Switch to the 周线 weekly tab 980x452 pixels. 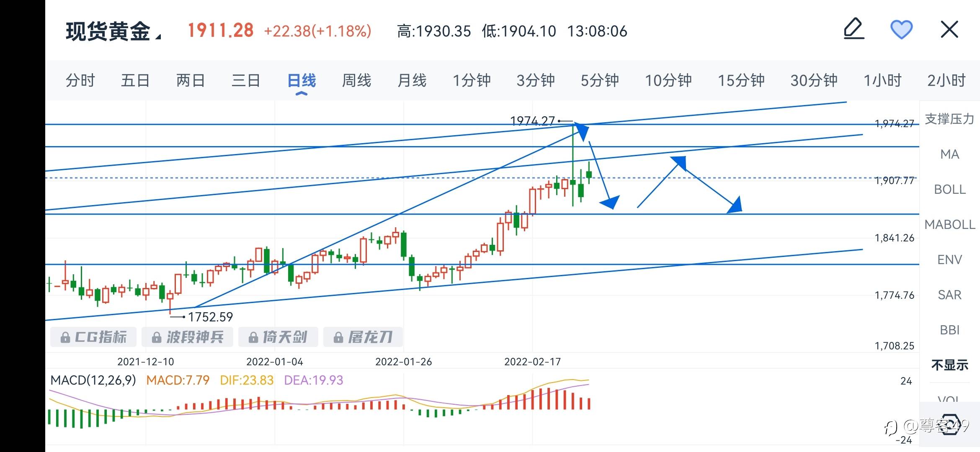(356, 80)
